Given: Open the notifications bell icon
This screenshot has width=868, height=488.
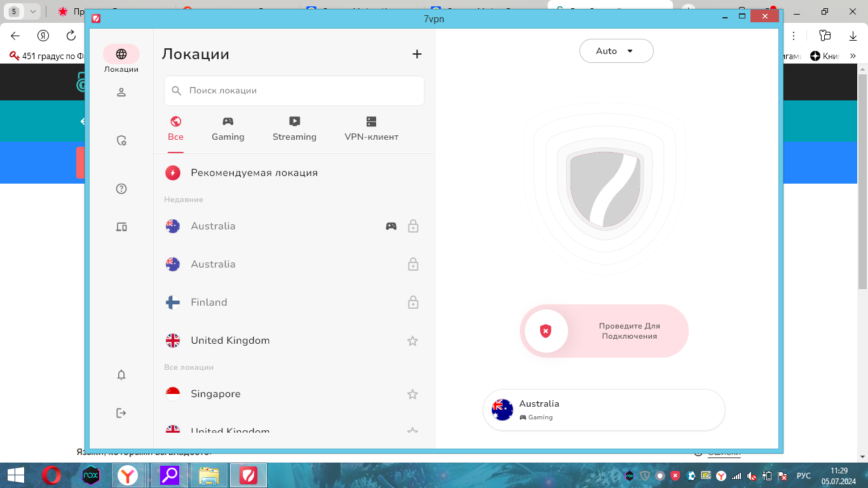Looking at the screenshot, I should pos(121,375).
